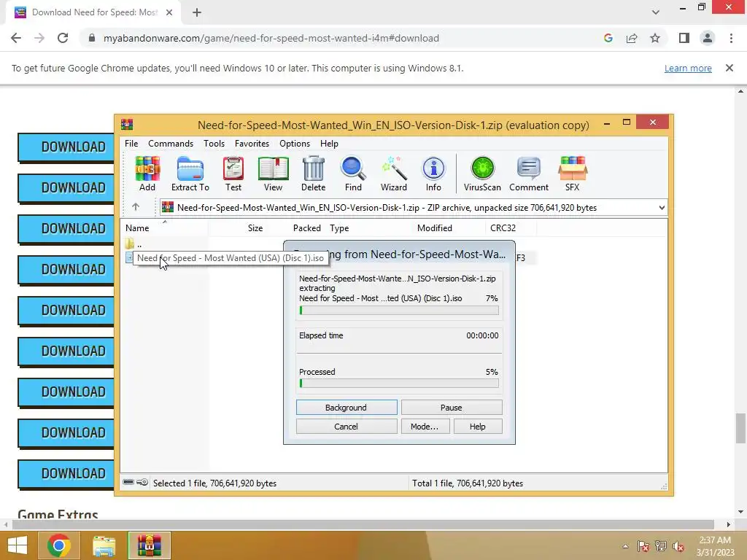The width and height of the screenshot is (747, 560).
Task: Click the SFX toolbar icon
Action: tap(572, 174)
